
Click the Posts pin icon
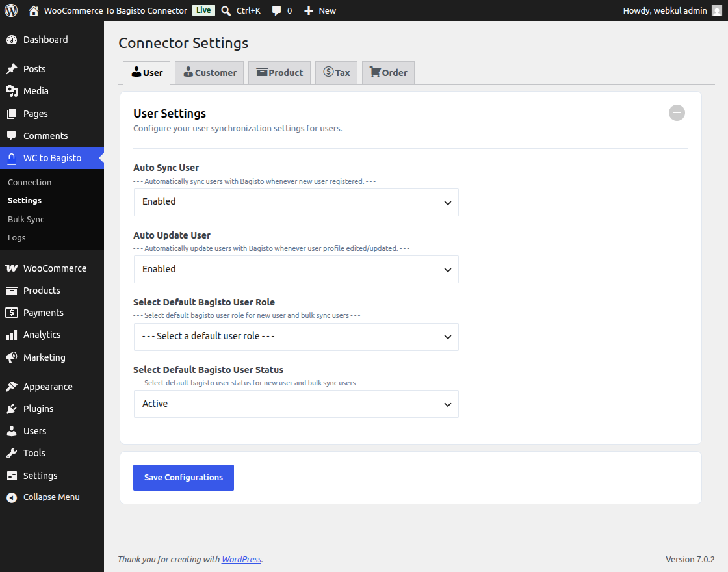[x=12, y=69]
